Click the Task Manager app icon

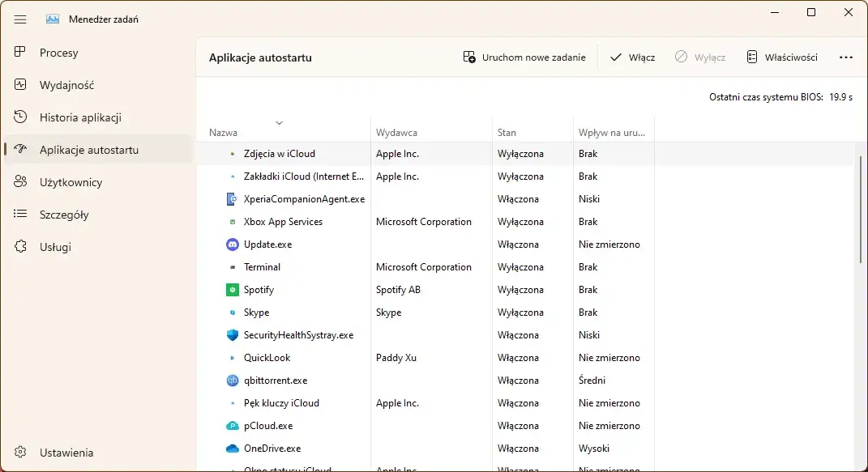53,19
